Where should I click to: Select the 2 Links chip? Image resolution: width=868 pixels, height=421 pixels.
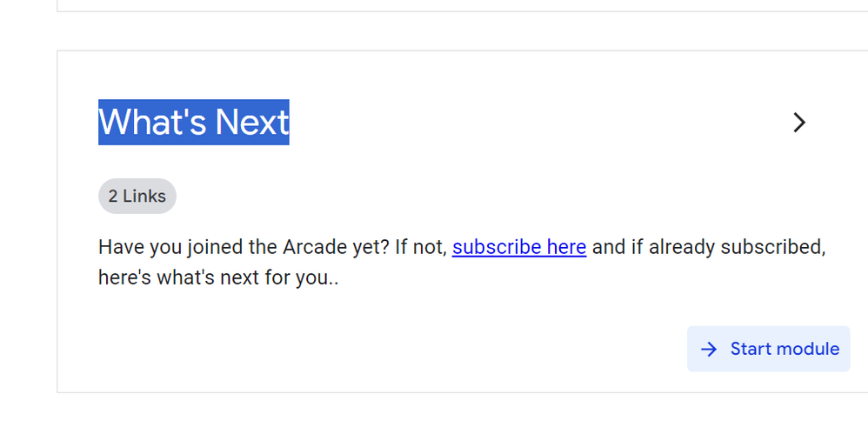[x=137, y=196]
